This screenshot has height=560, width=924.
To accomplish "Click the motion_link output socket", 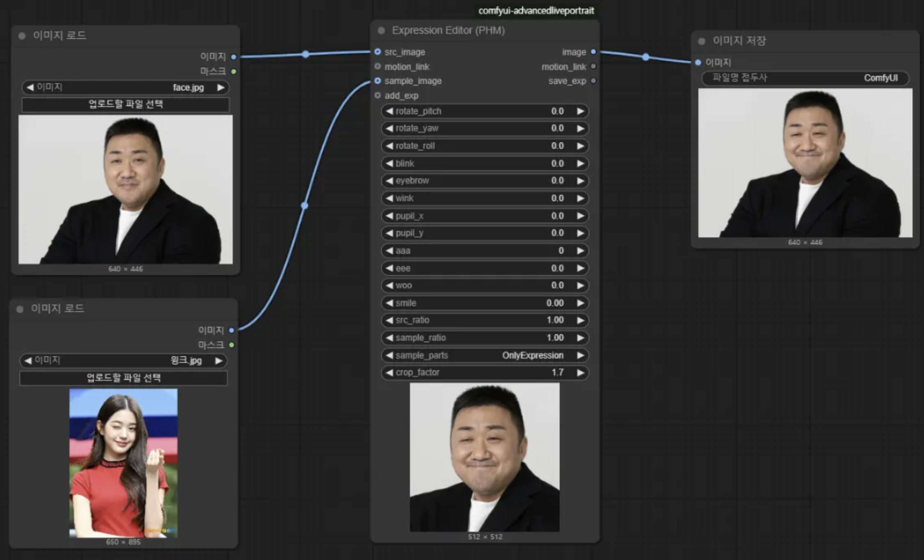I will pyautogui.click(x=593, y=66).
